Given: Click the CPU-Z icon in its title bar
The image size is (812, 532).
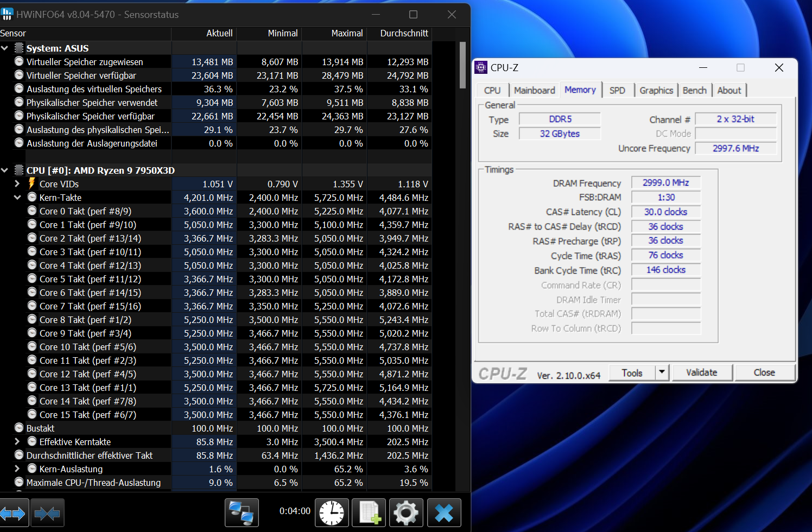Looking at the screenshot, I should click(480, 67).
